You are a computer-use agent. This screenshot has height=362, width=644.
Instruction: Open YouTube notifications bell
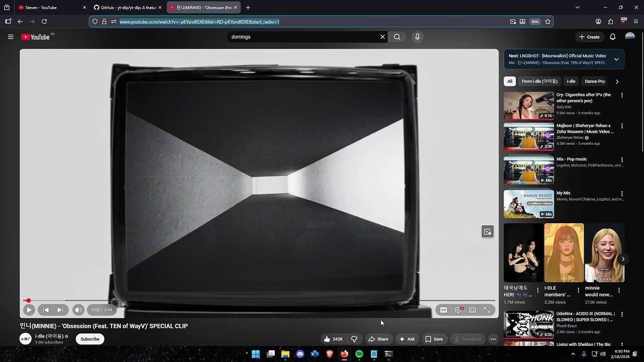612,37
